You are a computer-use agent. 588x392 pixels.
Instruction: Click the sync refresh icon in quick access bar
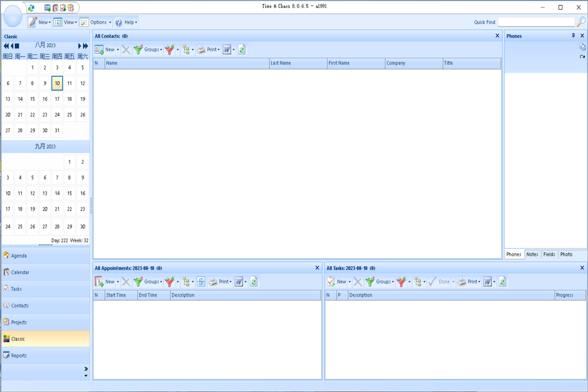[x=32, y=8]
